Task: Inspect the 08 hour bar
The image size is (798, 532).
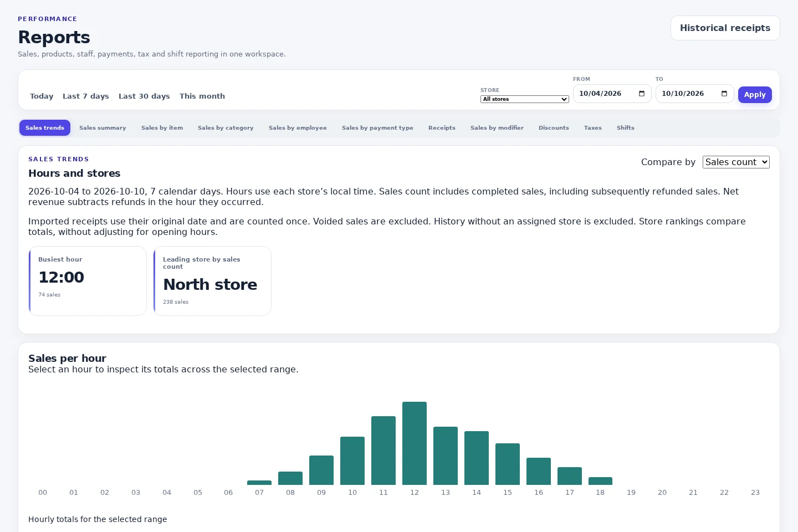Action: click(290, 478)
